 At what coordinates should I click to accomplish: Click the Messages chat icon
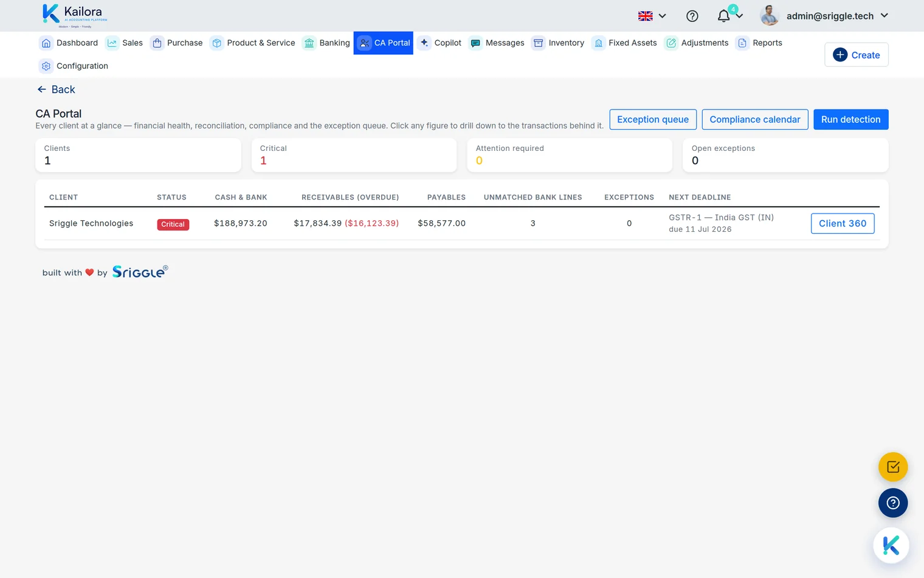(475, 43)
